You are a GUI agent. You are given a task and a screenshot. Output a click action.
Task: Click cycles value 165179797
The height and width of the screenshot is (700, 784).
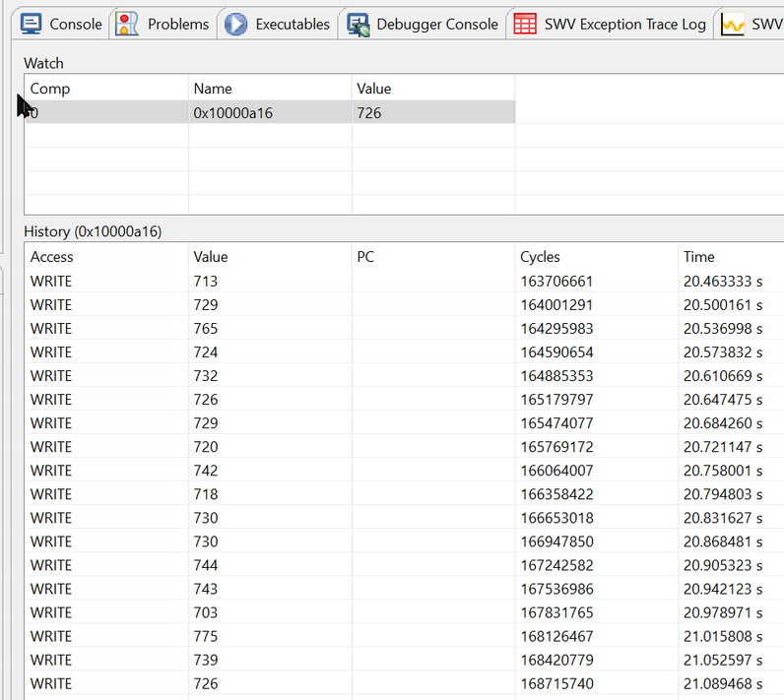[x=556, y=399]
